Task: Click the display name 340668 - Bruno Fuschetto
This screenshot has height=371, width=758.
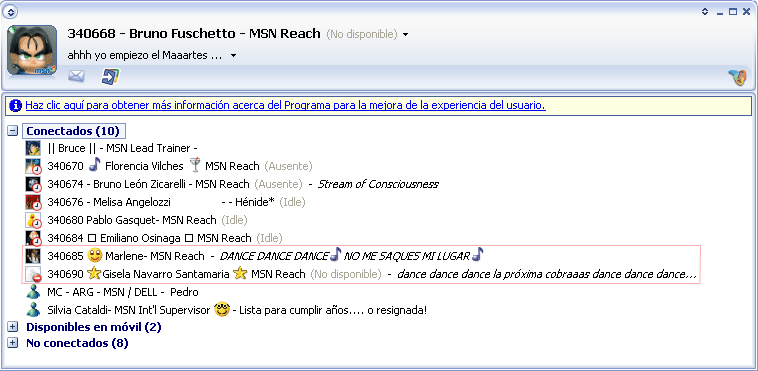Action: click(x=194, y=33)
